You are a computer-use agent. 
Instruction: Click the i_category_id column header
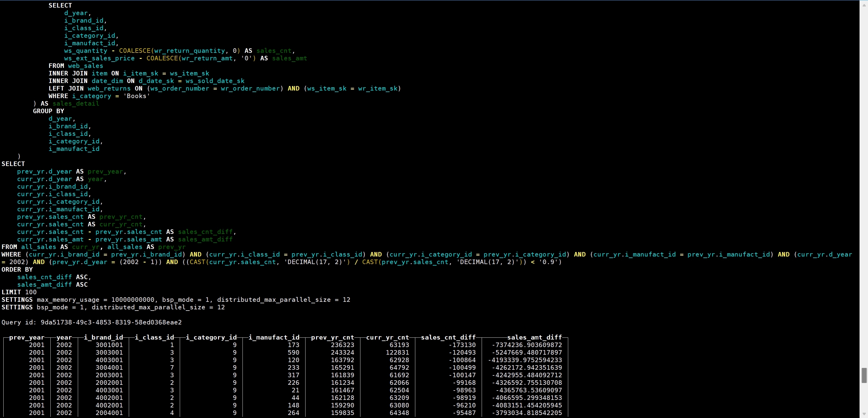tap(211, 337)
